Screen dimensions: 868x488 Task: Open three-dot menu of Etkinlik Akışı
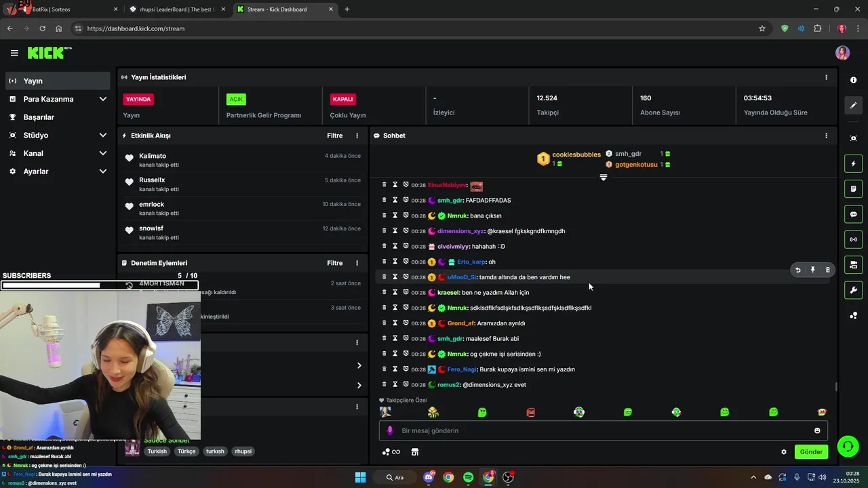point(357,136)
